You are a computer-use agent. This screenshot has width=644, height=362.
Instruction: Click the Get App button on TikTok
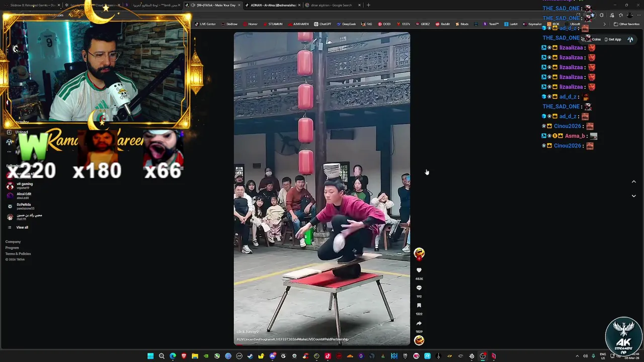[x=613, y=39]
